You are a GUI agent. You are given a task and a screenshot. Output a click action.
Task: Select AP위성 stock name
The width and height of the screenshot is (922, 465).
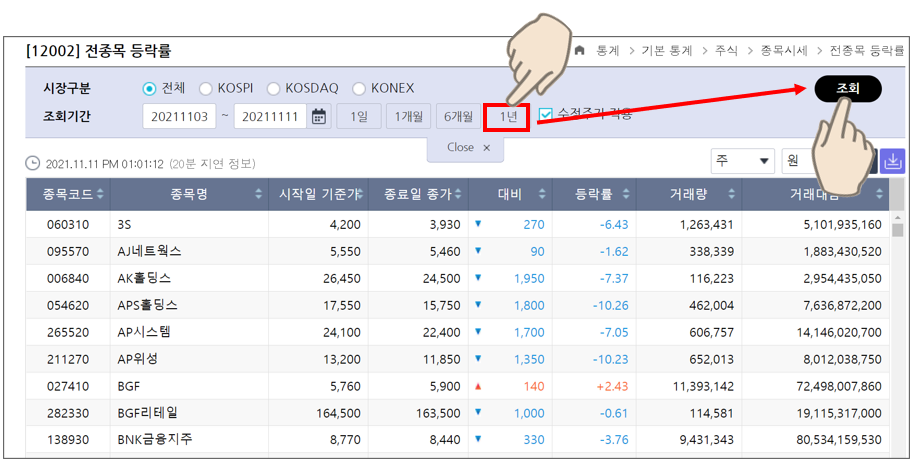pos(138,359)
